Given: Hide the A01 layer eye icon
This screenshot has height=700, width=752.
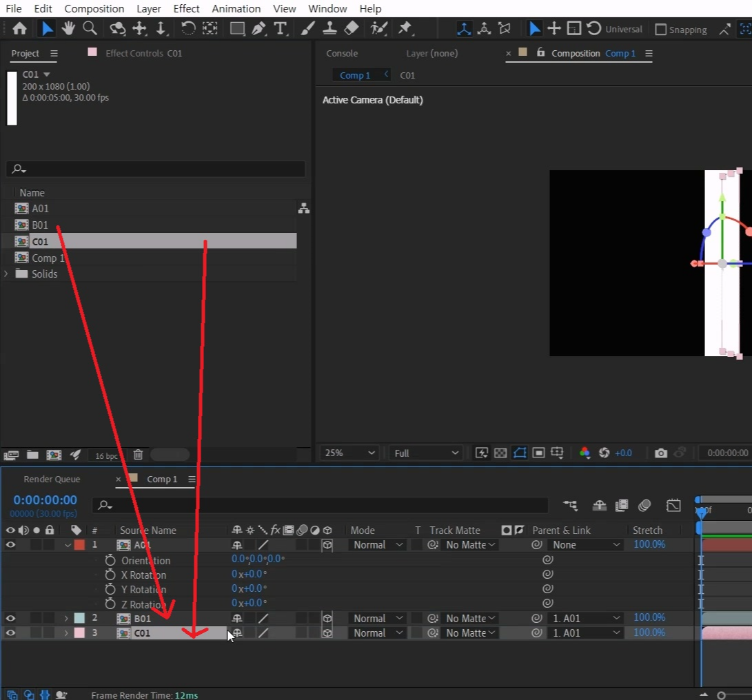Looking at the screenshot, I should point(10,545).
